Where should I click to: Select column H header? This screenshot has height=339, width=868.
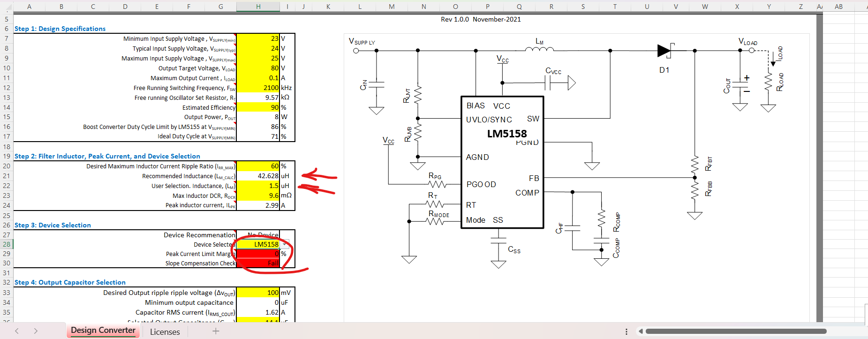pos(258,7)
